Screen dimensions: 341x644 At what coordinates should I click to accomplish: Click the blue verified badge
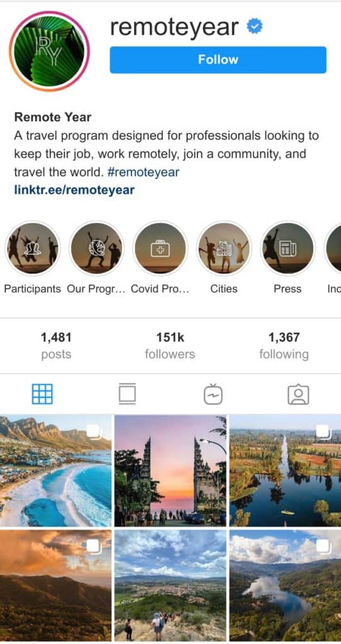255,27
